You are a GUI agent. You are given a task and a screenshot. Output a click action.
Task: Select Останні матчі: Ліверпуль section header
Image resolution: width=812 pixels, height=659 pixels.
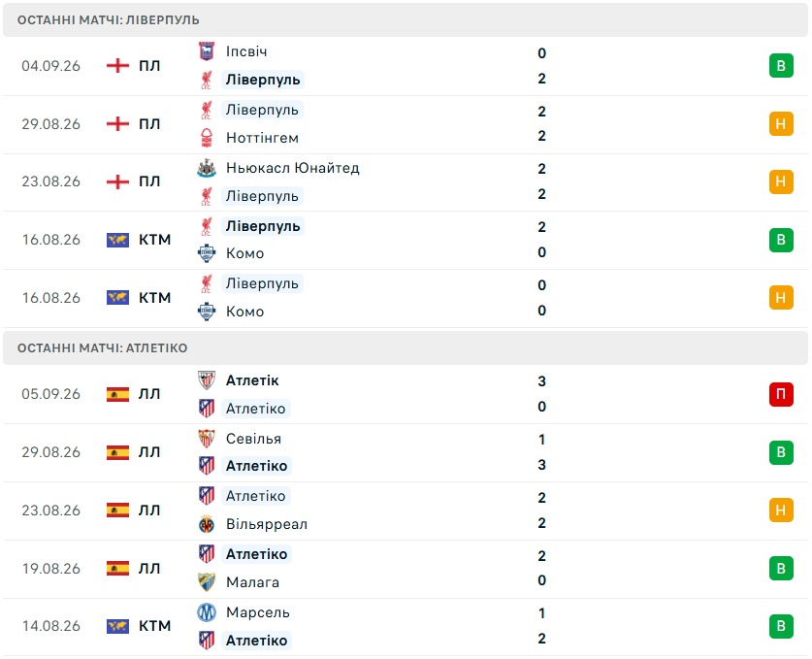(x=406, y=20)
